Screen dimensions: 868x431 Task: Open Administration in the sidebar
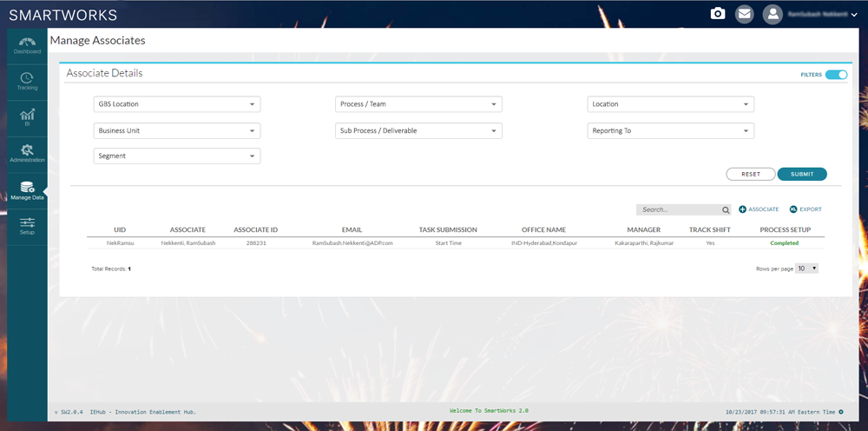27,154
